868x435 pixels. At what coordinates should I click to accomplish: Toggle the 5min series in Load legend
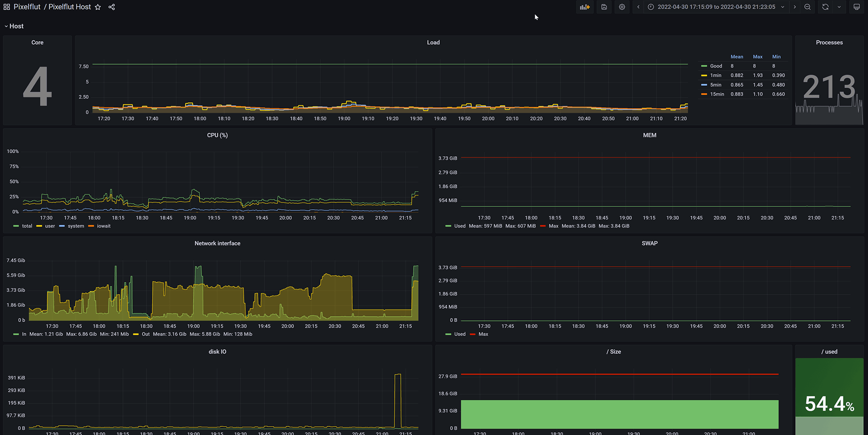[716, 85]
